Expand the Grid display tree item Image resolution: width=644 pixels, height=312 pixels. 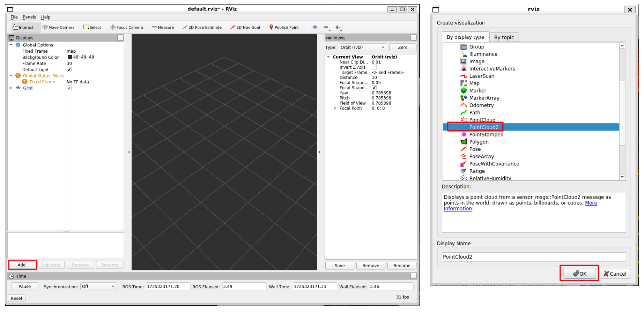click(x=11, y=88)
